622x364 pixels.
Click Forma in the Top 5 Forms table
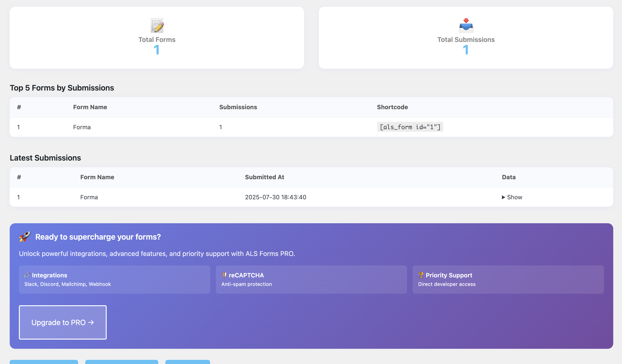pyautogui.click(x=82, y=127)
